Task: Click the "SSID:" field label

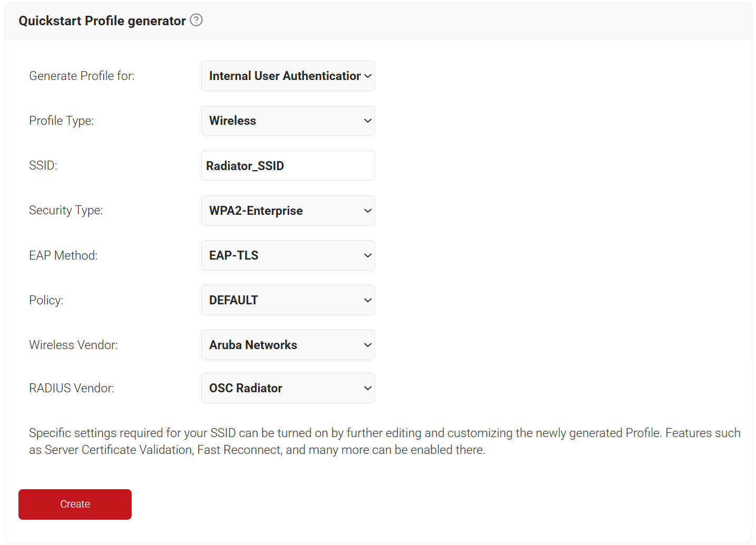Action: click(43, 165)
